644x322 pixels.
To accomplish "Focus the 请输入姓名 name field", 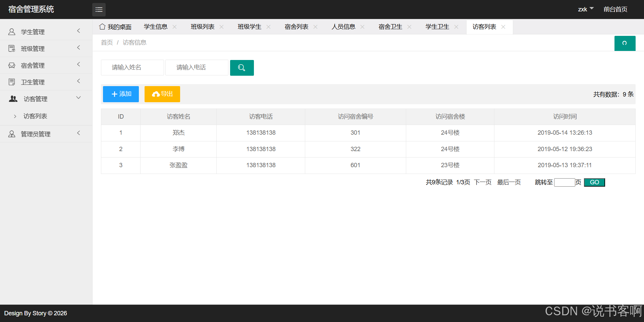I will 132,68.
